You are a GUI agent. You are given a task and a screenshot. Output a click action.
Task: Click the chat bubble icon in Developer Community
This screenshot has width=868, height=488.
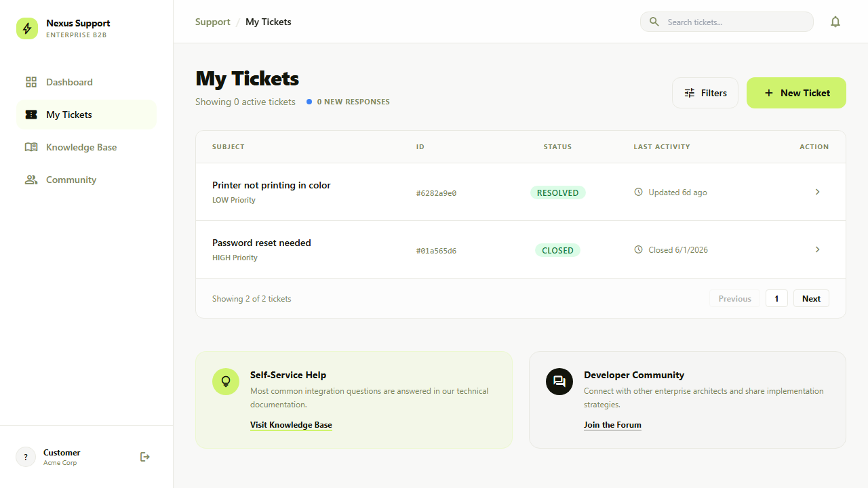click(x=559, y=382)
